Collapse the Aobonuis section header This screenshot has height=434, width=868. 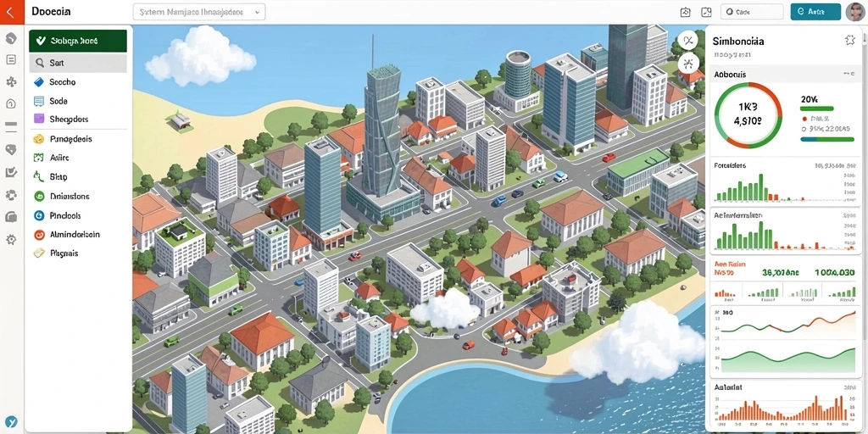784,74
